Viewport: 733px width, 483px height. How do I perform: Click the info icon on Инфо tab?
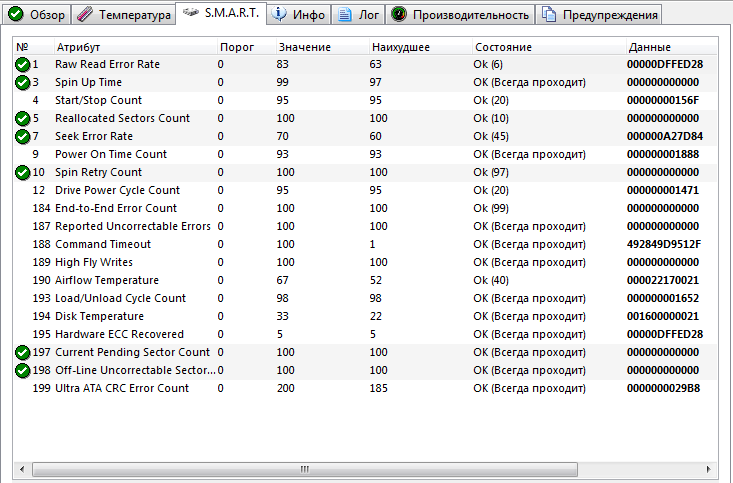(279, 14)
